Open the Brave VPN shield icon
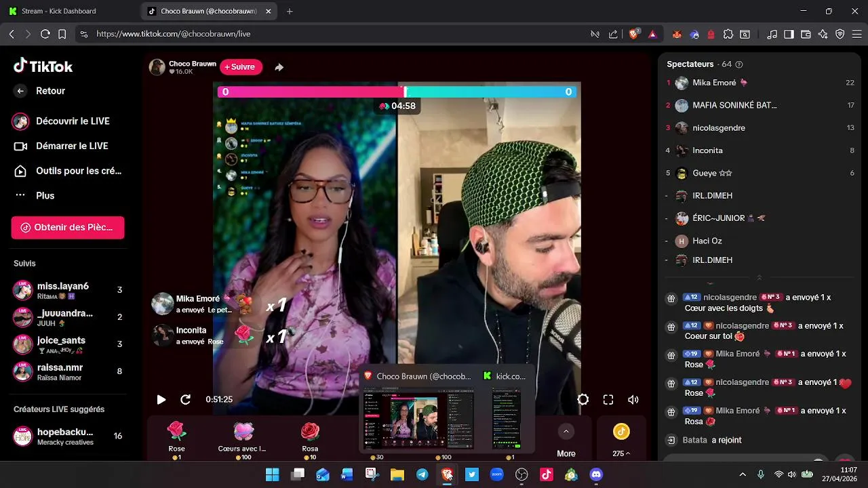 (840, 34)
